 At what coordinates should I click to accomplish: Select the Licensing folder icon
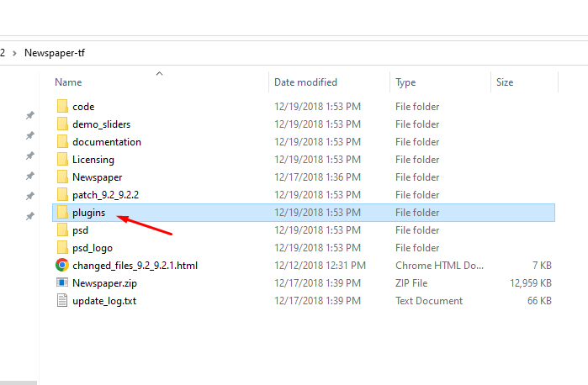pos(62,159)
